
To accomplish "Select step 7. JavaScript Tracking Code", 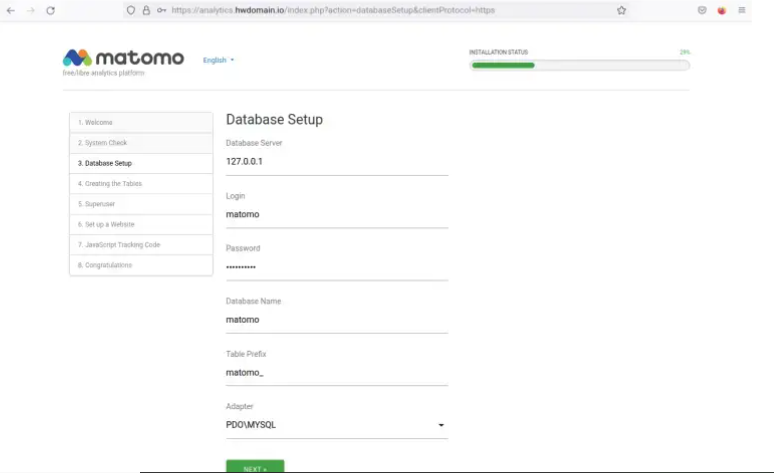I will (x=141, y=245).
